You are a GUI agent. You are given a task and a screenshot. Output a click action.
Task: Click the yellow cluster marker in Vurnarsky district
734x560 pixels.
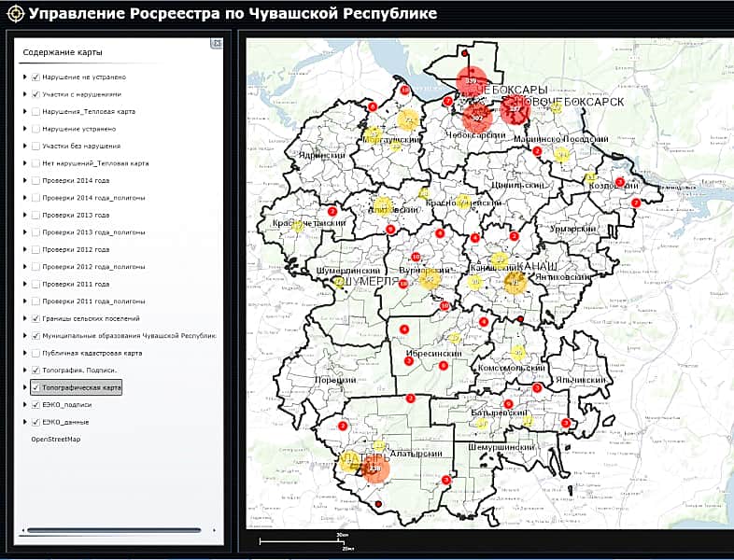[x=431, y=277]
